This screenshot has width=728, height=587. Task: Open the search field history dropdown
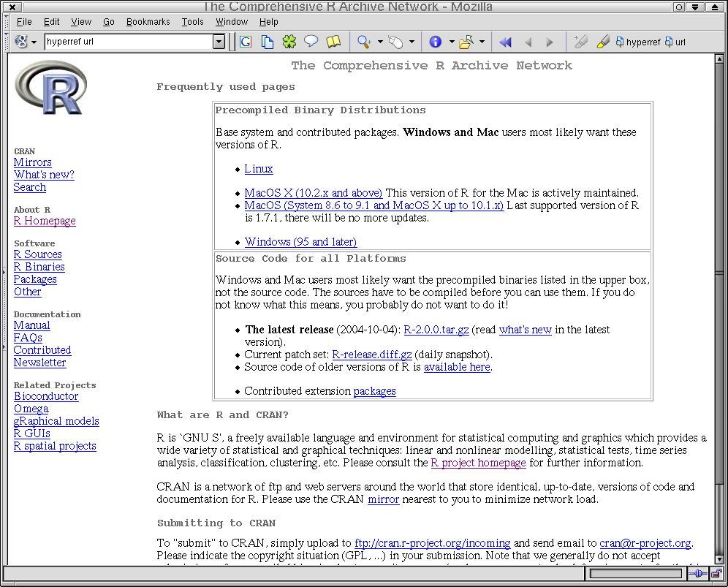219,42
